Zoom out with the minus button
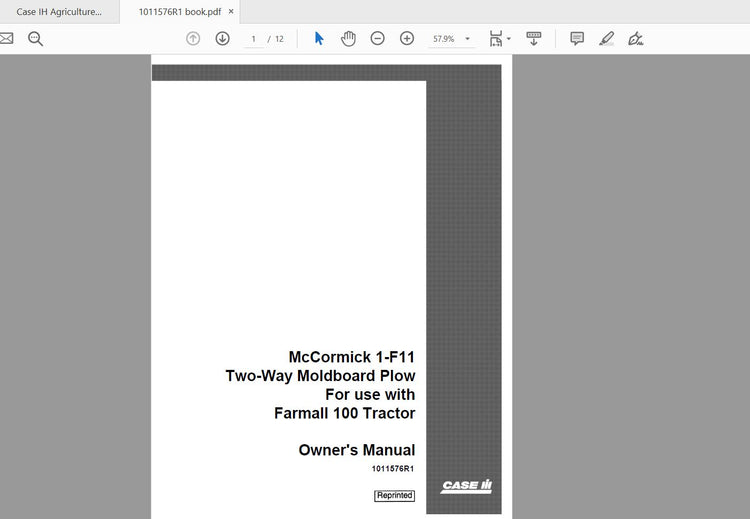 pos(377,38)
